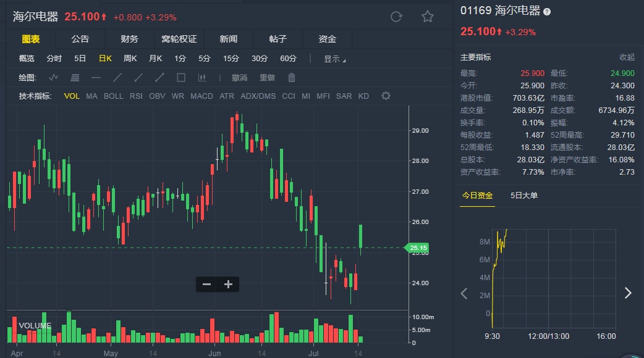Click the 撤消 undo button
This screenshot has width=644, height=358.
click(x=239, y=78)
